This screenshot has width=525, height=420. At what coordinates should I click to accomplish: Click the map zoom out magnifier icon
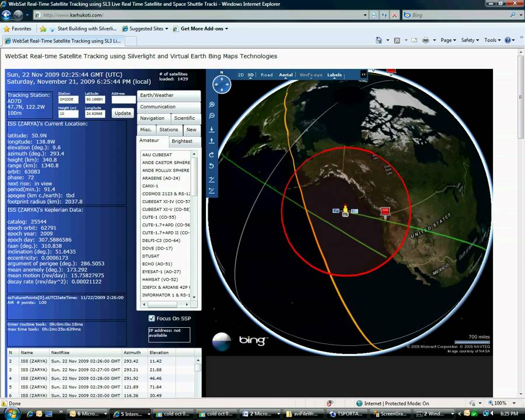pos(212,116)
